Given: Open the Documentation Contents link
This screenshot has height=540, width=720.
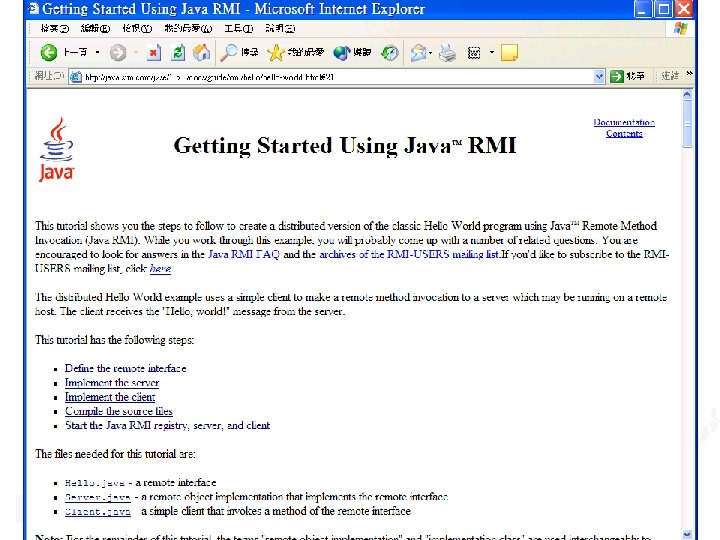Looking at the screenshot, I should [x=624, y=128].
